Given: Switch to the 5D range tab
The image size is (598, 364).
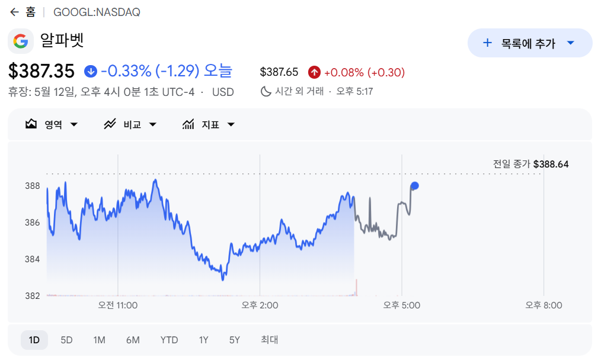Looking at the screenshot, I should pos(66,340).
